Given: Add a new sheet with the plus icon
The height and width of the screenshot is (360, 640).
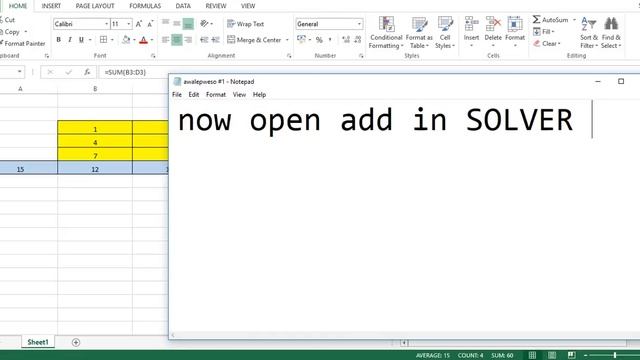Looking at the screenshot, I should 76,342.
